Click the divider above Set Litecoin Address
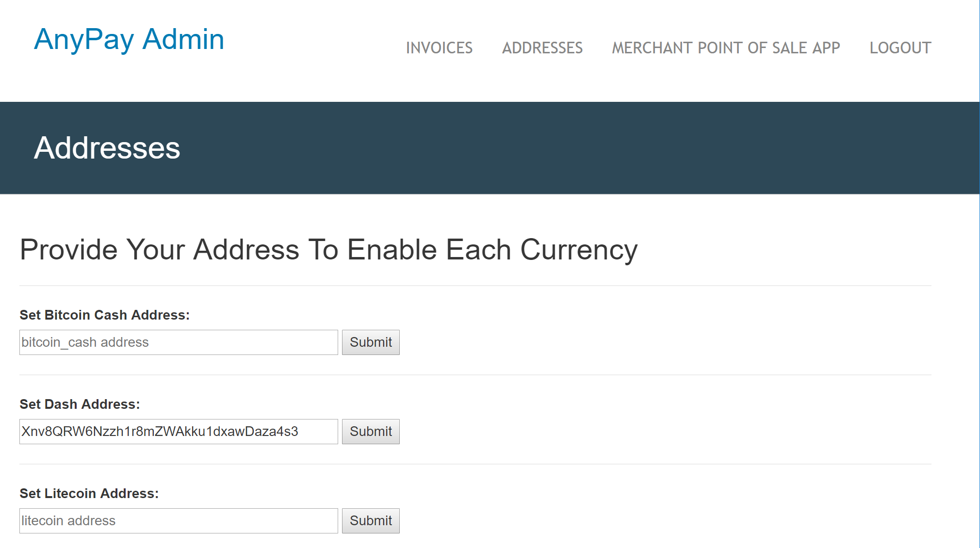Viewport: 980px width, 548px height. pos(475,464)
